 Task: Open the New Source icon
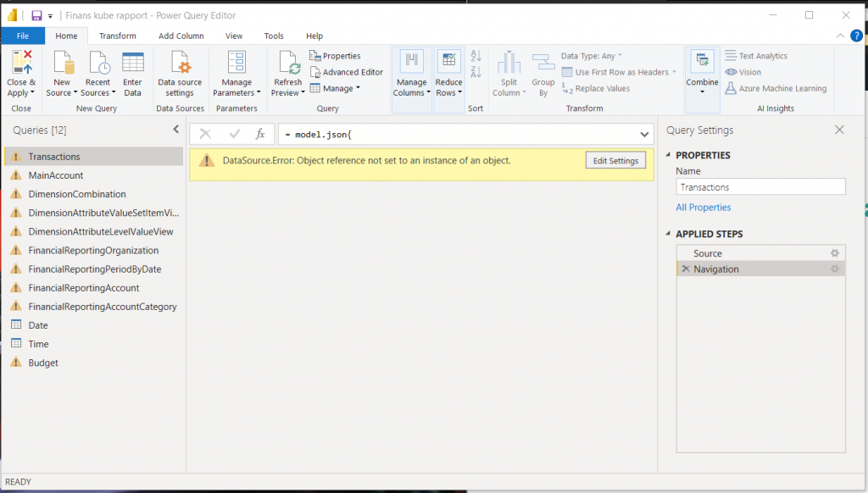tap(63, 62)
